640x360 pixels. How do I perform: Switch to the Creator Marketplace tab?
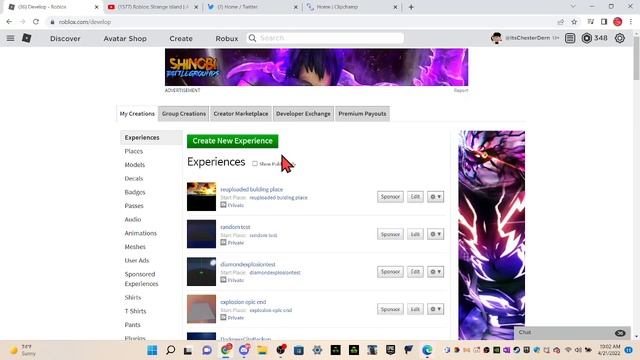coord(241,114)
